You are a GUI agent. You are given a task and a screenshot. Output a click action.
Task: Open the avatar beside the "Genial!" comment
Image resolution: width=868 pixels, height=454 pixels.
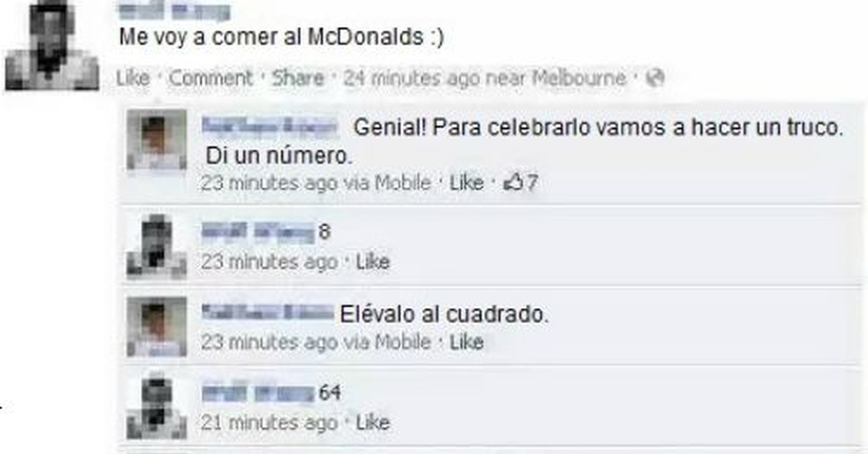(157, 140)
